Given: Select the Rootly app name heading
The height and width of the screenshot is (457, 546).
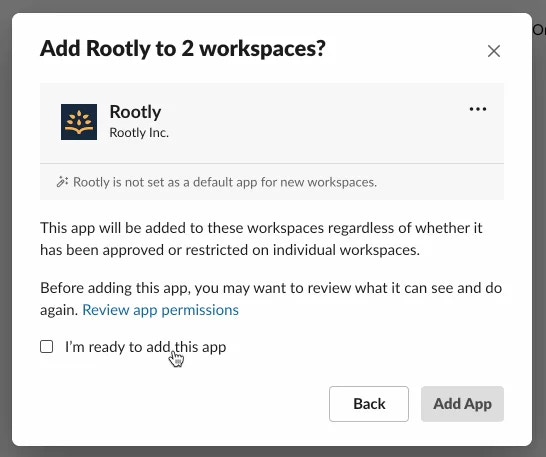Looking at the screenshot, I should point(135,112).
